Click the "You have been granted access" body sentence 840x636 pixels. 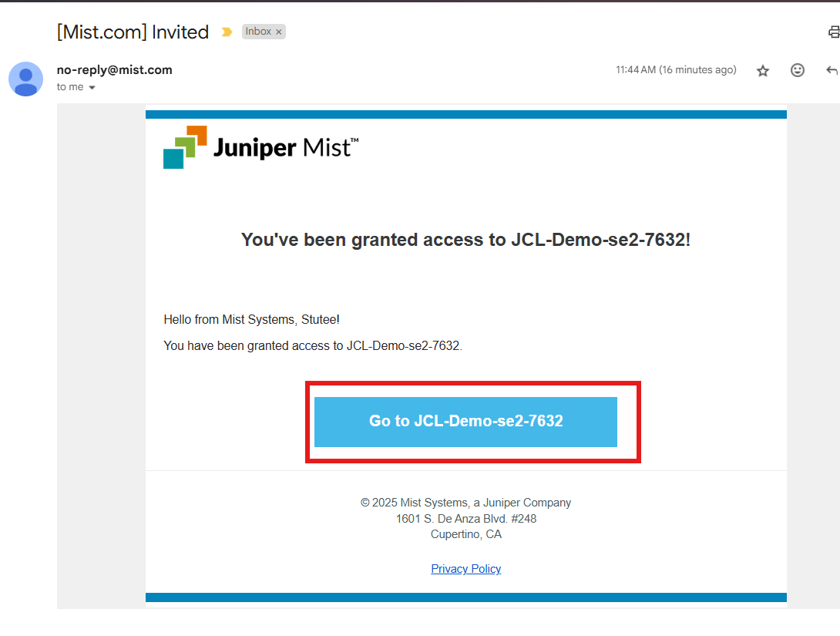coord(313,346)
